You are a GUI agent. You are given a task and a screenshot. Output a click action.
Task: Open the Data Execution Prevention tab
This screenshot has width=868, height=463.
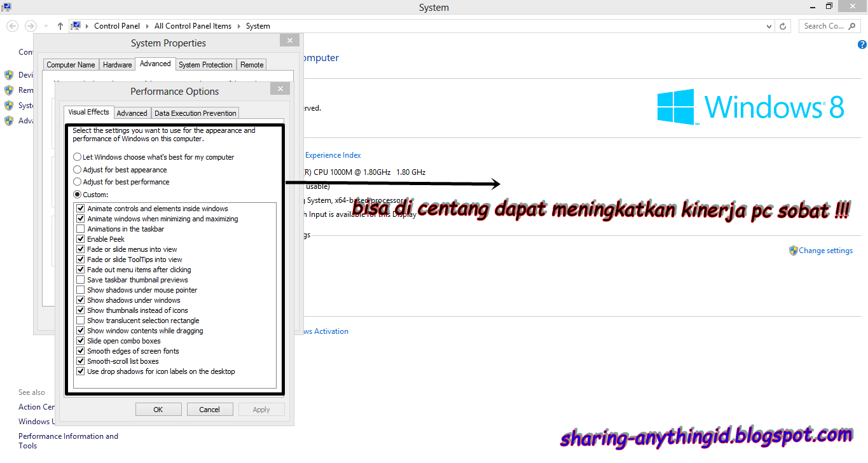[x=195, y=113]
